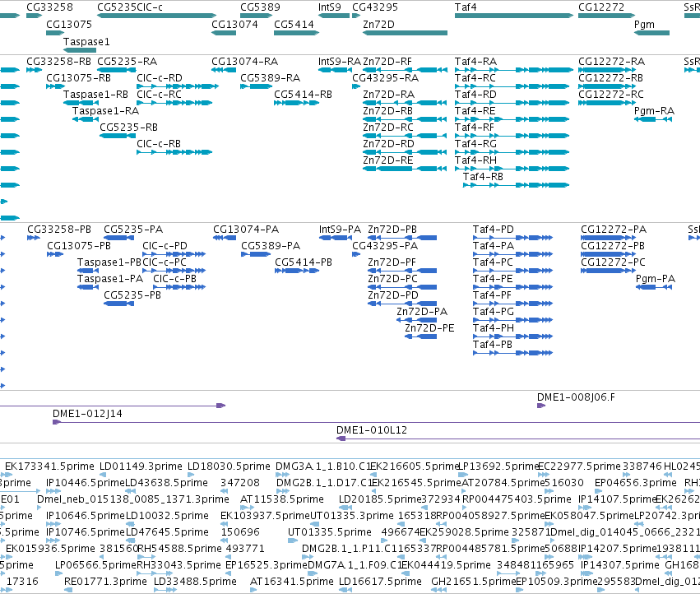Select transcript Zn72D-RE label
700x594 pixels.
[x=388, y=160]
